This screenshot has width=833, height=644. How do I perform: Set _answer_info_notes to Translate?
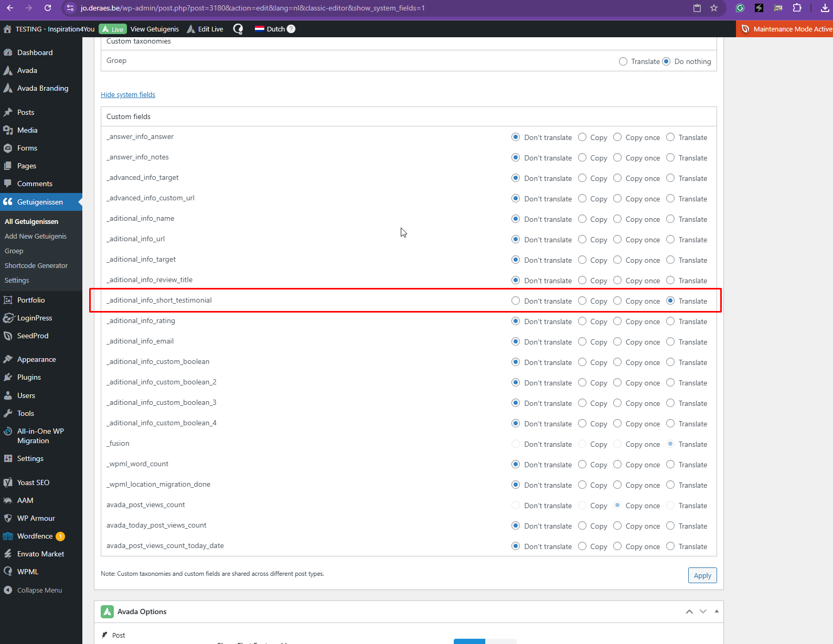(670, 157)
